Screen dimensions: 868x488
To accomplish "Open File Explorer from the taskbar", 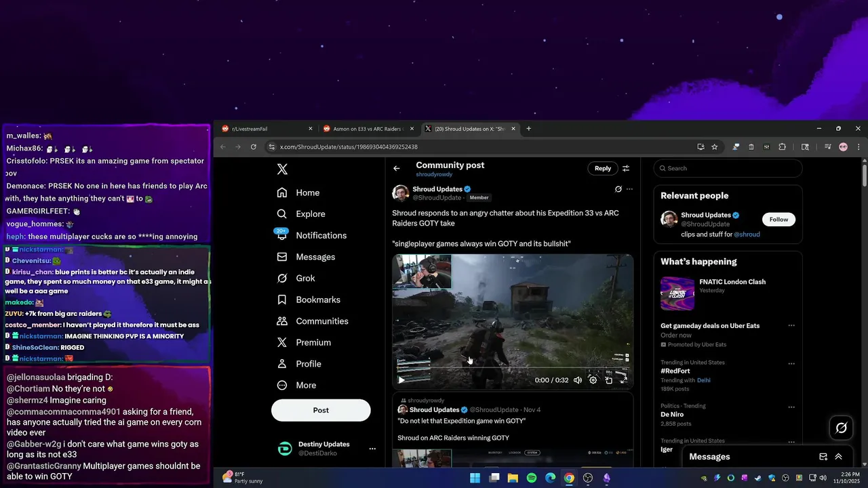I will [x=513, y=478].
